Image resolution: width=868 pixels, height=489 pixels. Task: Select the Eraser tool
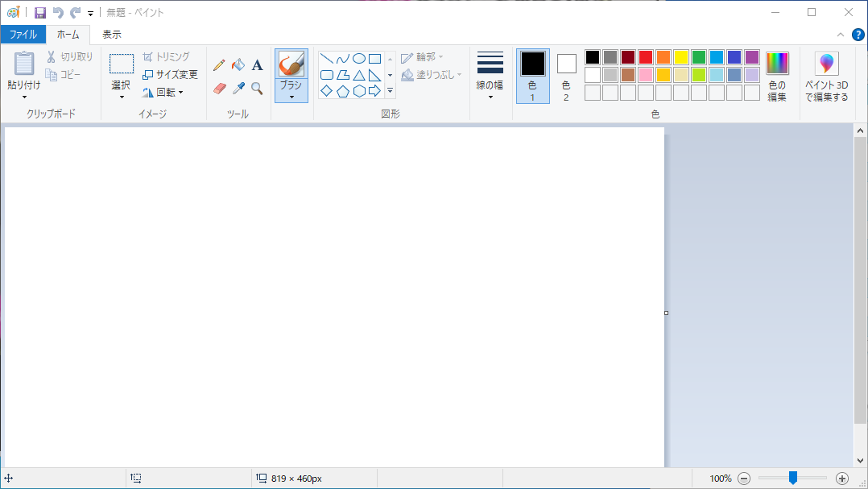[x=219, y=87]
